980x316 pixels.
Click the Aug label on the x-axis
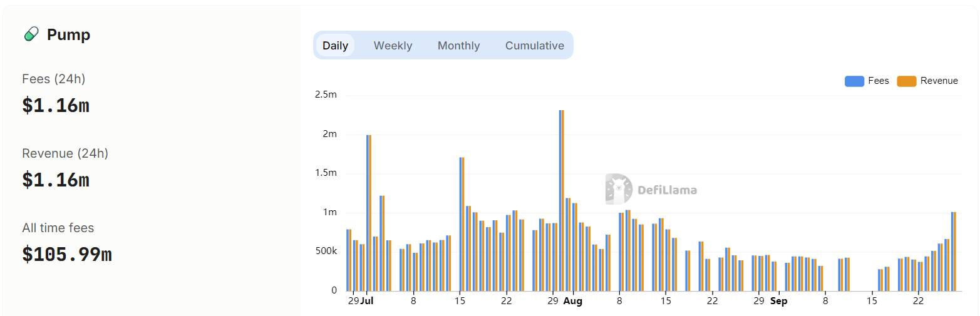click(572, 301)
